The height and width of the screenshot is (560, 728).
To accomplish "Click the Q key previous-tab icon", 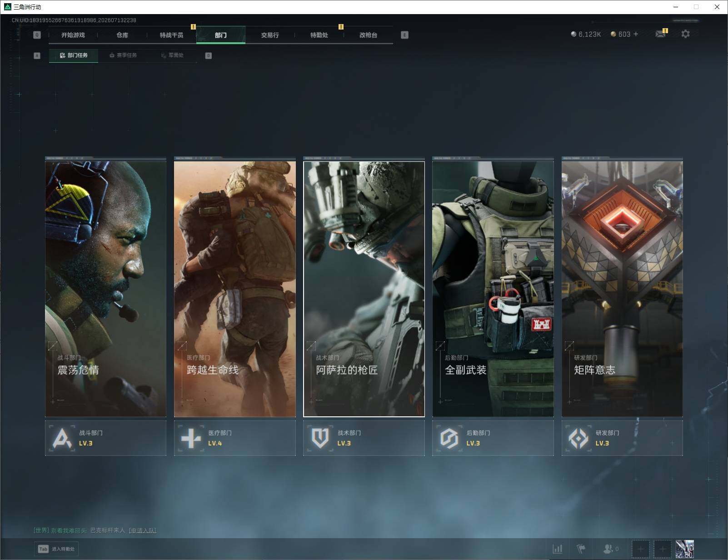I will (37, 35).
